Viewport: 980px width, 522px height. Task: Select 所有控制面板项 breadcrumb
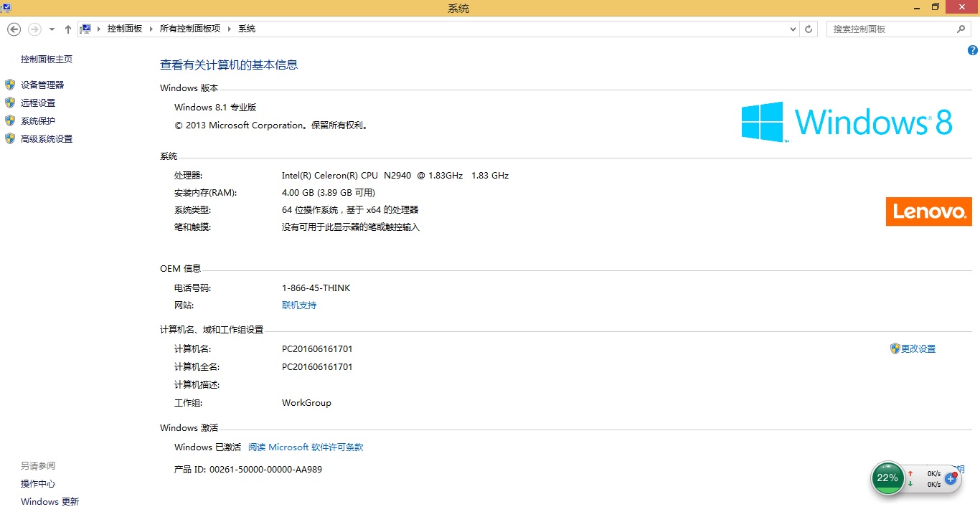(189, 29)
